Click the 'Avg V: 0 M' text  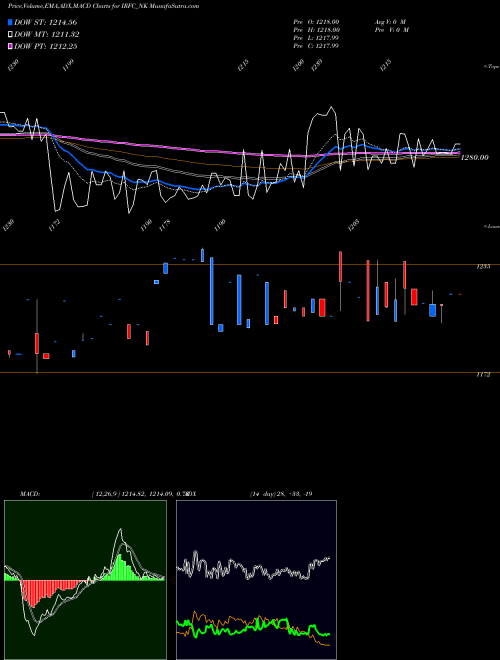(x=390, y=22)
